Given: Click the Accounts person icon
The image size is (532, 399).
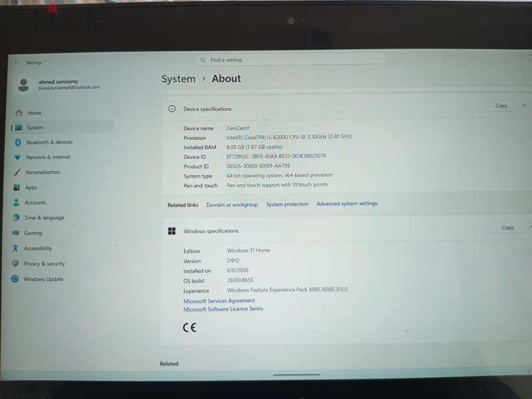Looking at the screenshot, I should 16,202.
